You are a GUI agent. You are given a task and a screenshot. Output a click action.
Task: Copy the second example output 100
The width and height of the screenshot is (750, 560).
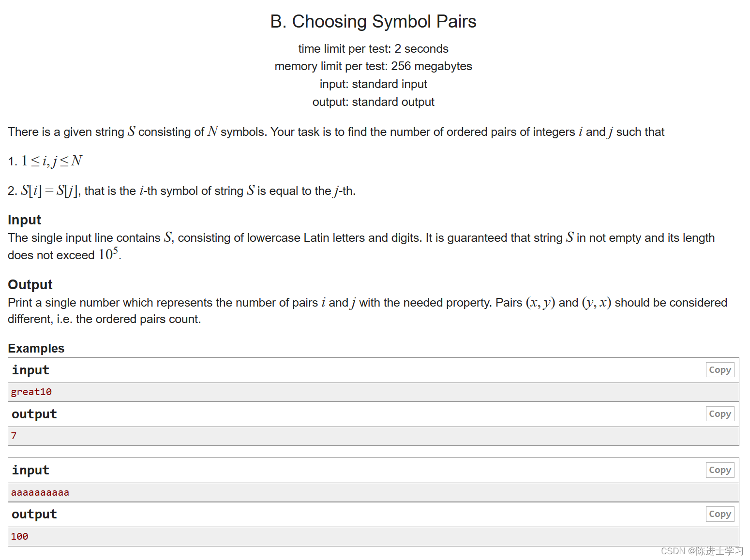point(720,514)
